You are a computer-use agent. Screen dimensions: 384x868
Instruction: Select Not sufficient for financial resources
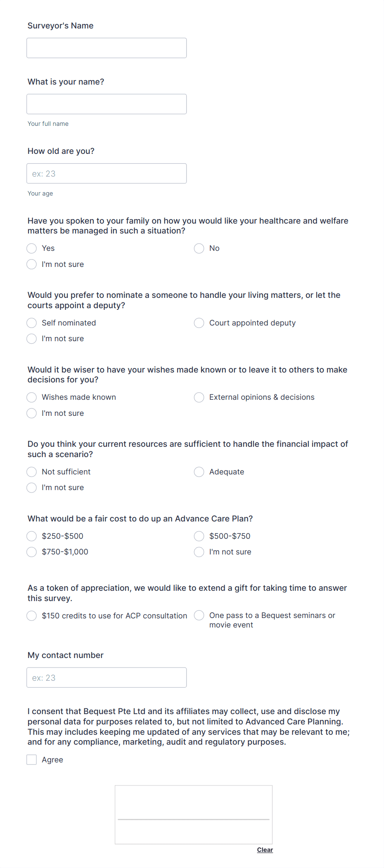click(31, 472)
